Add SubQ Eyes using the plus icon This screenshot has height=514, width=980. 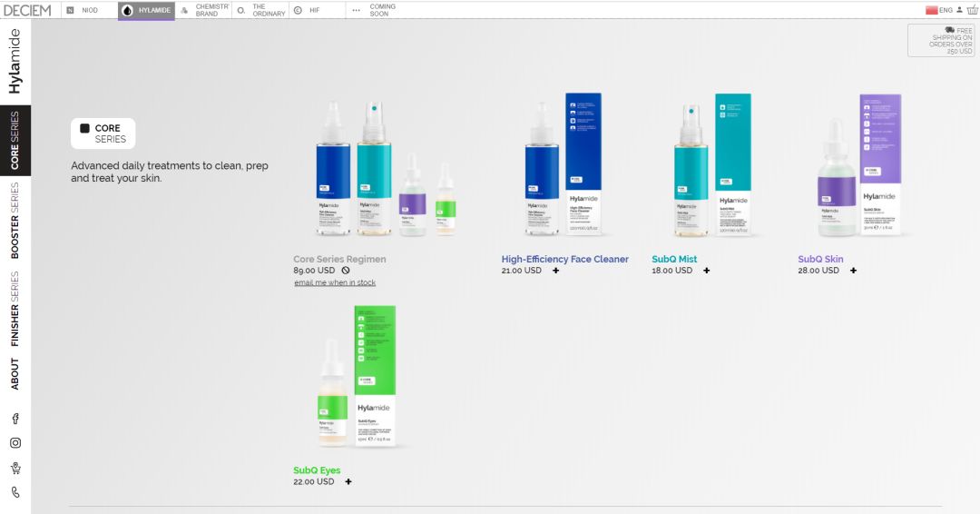tap(348, 482)
